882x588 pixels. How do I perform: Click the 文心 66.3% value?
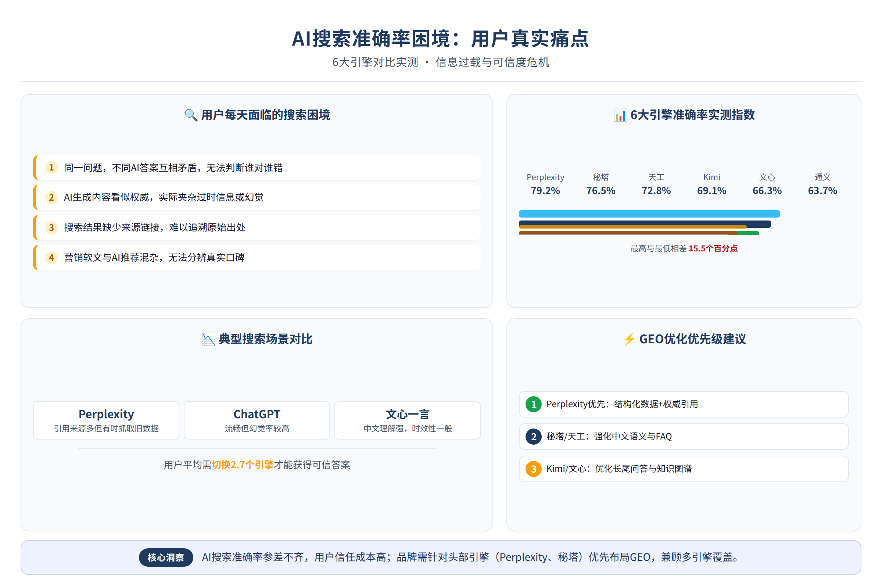tap(767, 191)
